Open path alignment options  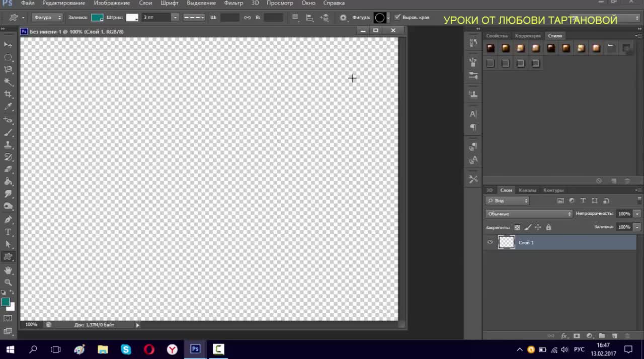[309, 18]
